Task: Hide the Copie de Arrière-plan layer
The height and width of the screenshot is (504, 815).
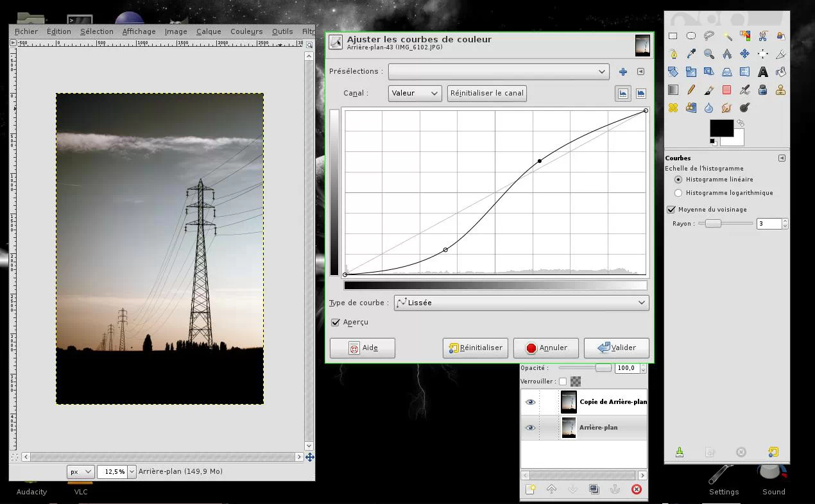Action: tap(530, 402)
